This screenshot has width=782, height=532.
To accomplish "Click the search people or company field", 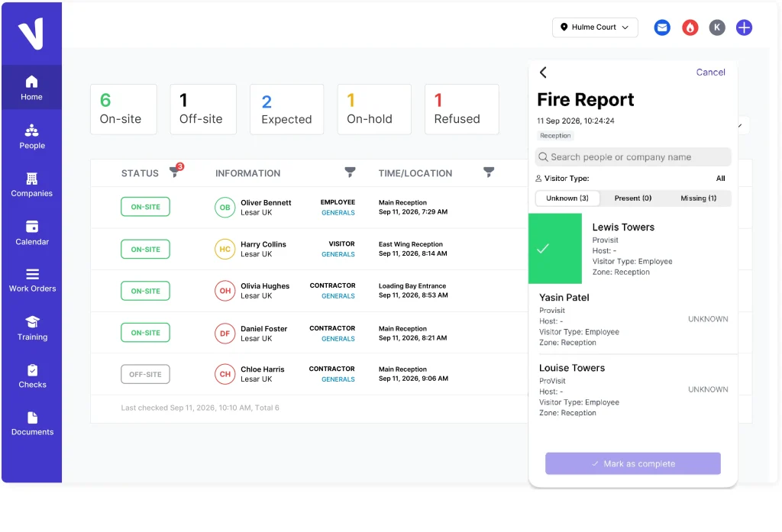I will click(x=633, y=157).
